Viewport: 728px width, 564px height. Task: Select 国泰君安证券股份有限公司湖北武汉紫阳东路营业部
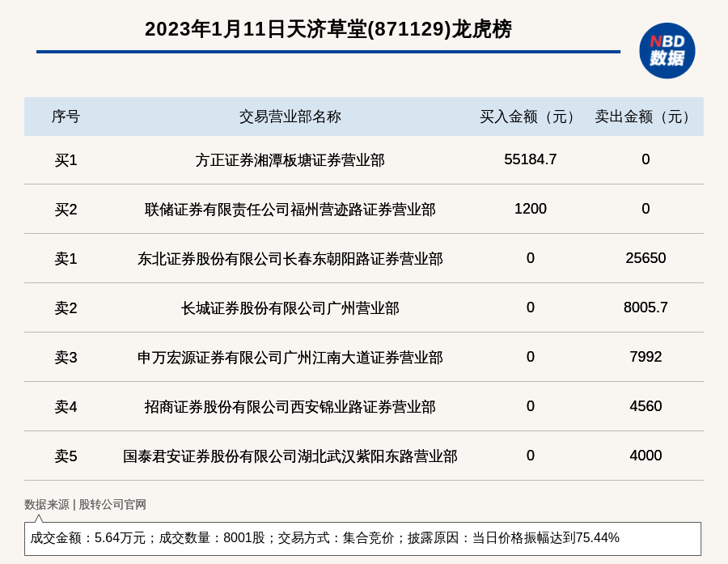[x=290, y=456]
